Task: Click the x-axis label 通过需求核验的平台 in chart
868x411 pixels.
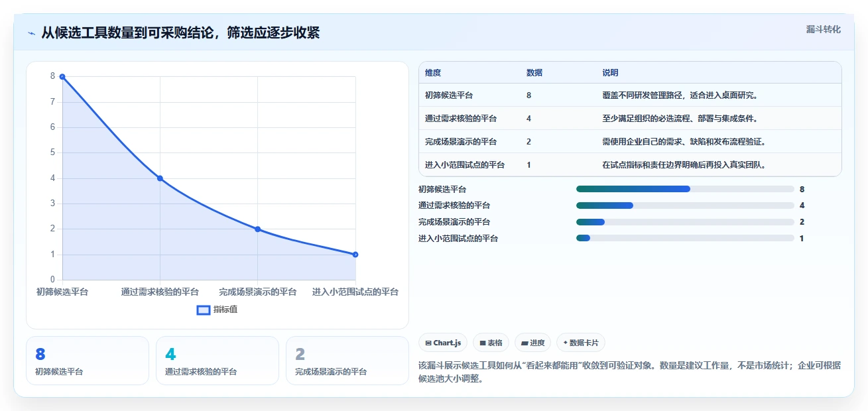Action: point(160,292)
